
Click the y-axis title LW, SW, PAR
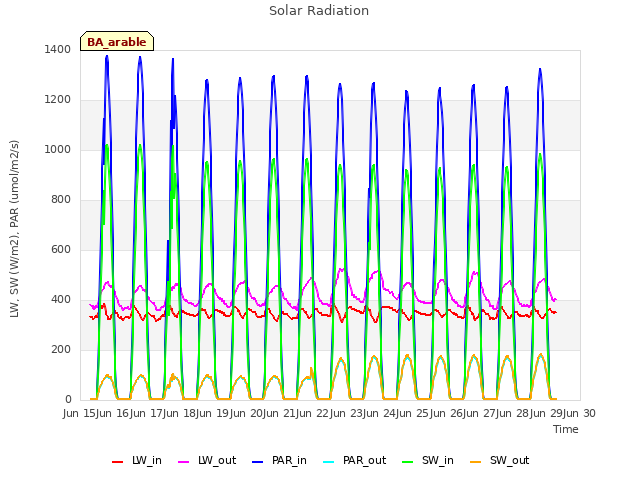click(x=14, y=229)
